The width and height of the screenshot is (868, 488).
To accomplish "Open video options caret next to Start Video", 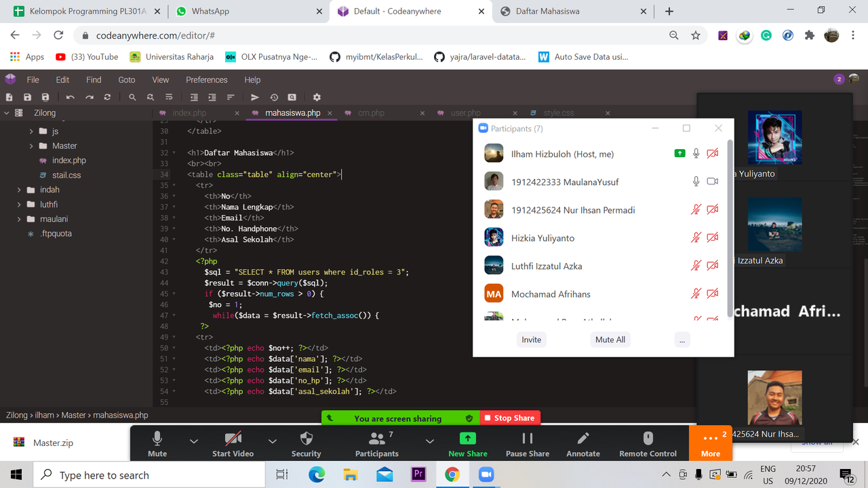I will click(x=272, y=441).
